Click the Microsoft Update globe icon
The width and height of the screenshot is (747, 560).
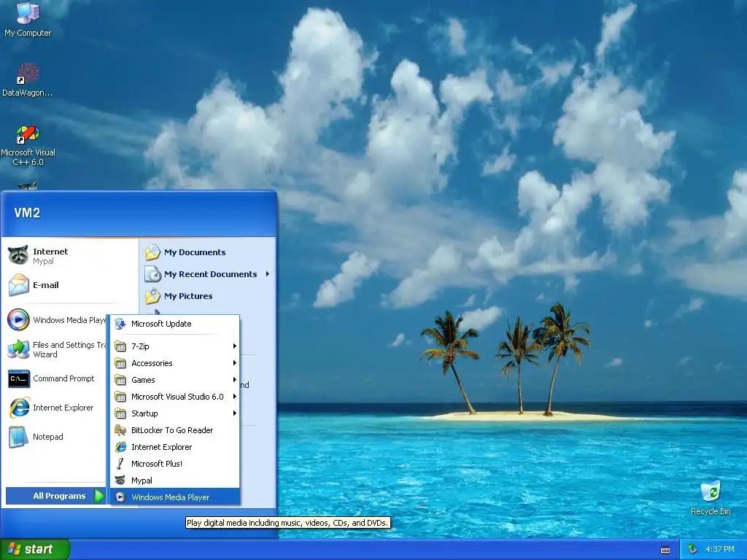[x=120, y=324]
